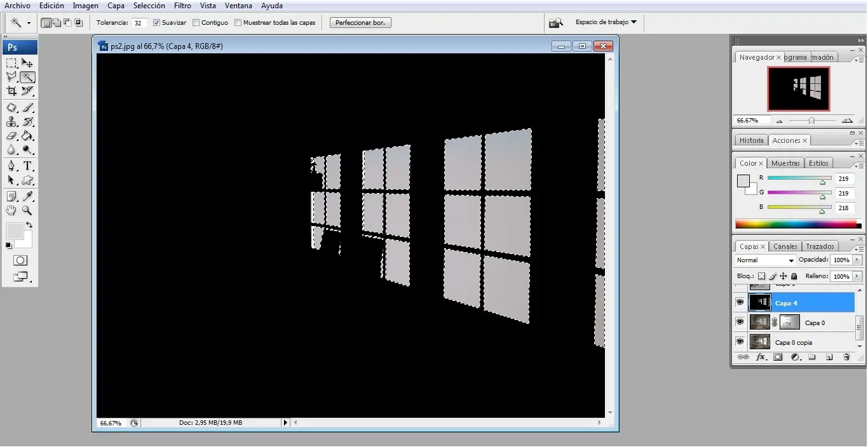The height and width of the screenshot is (447, 868).
Task: Change screen mode from toolbox
Action: [20, 277]
